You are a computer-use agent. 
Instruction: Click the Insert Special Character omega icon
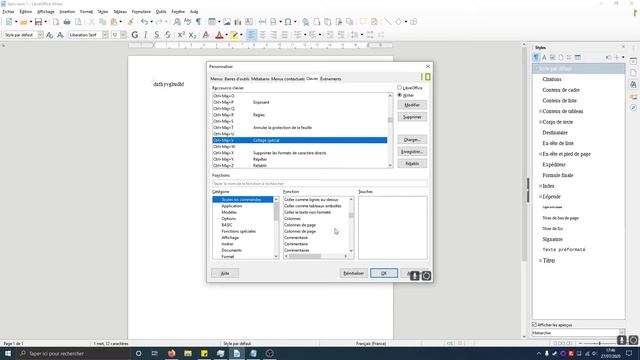coord(288,22)
